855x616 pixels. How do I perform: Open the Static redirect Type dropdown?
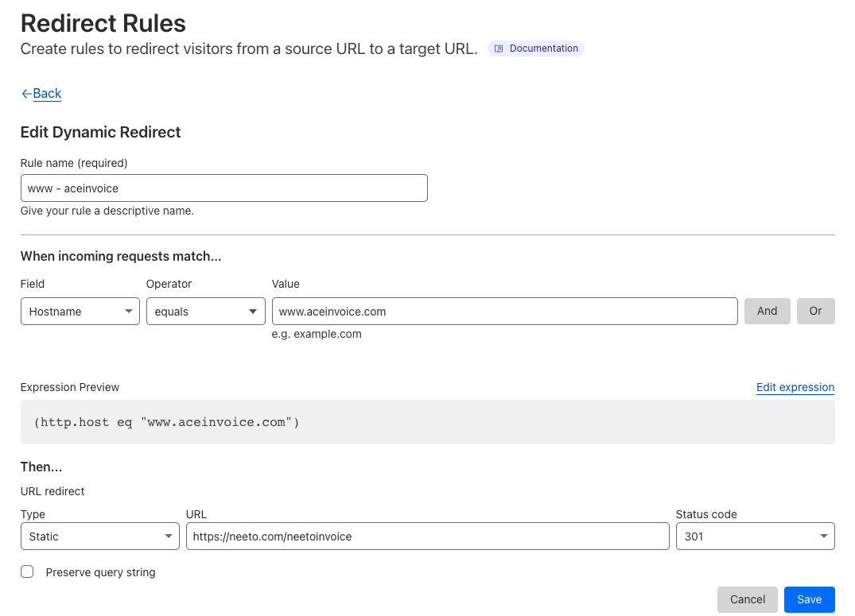(100, 537)
